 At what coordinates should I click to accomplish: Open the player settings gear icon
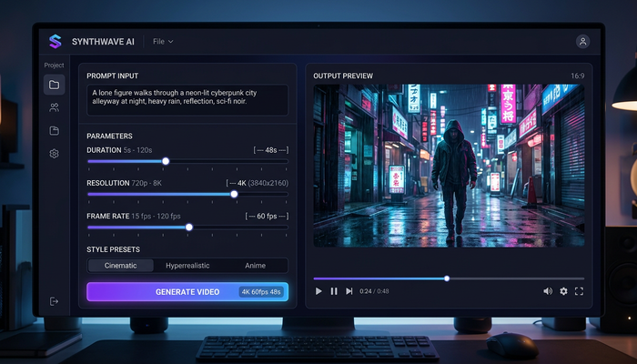coord(563,291)
